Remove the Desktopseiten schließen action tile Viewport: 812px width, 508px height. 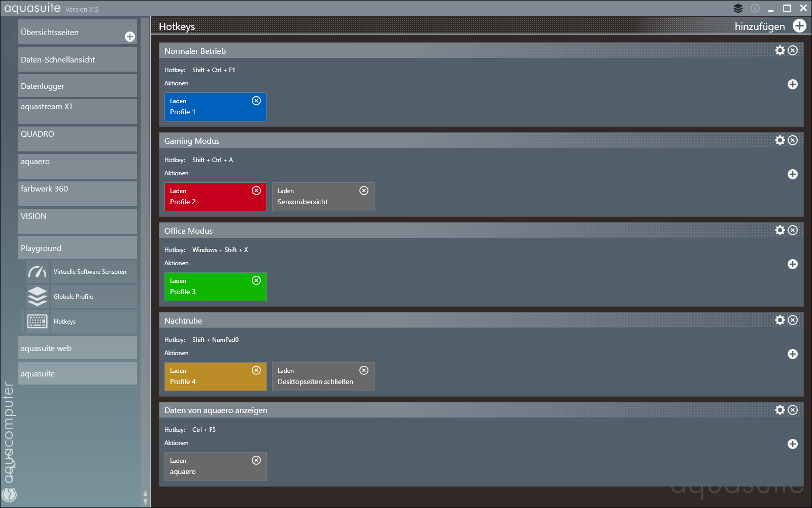pyautogui.click(x=364, y=370)
